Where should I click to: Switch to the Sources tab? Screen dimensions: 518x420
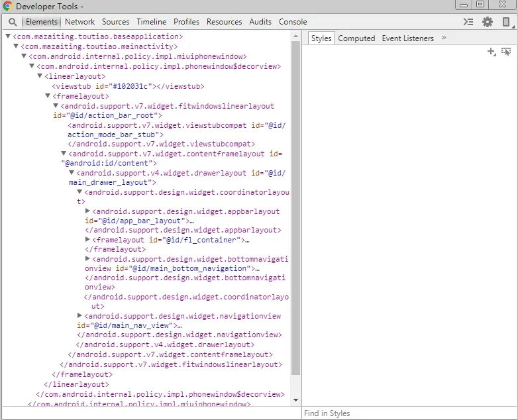[116, 22]
